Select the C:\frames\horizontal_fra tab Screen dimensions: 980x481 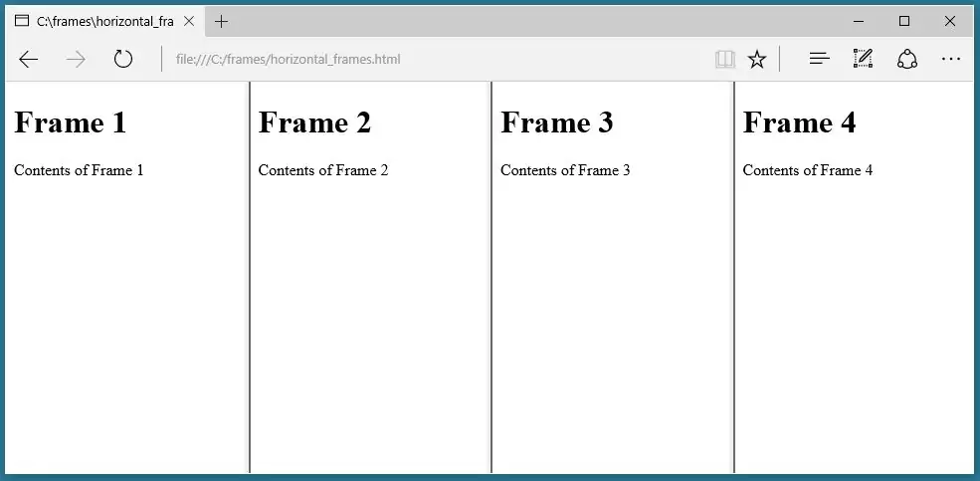98,21
